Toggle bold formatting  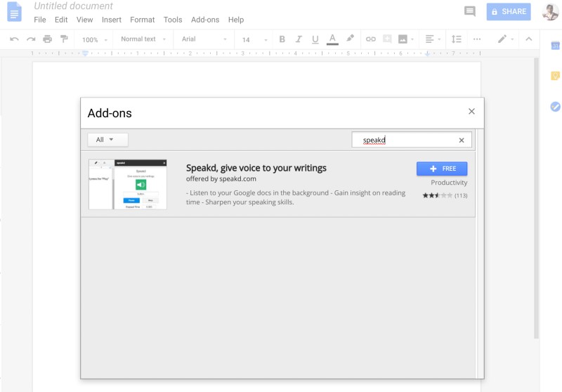point(282,39)
